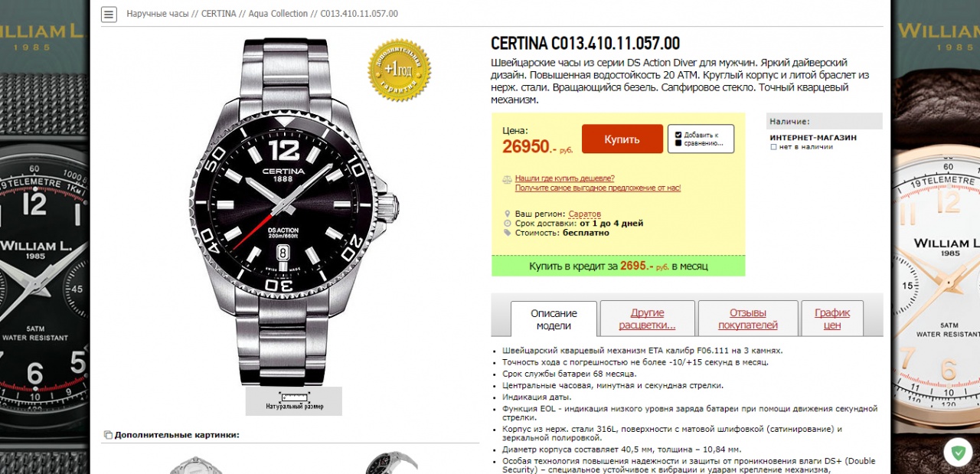Toggle the нет в наличии checkbox
The width and height of the screenshot is (980, 474).
773,146
